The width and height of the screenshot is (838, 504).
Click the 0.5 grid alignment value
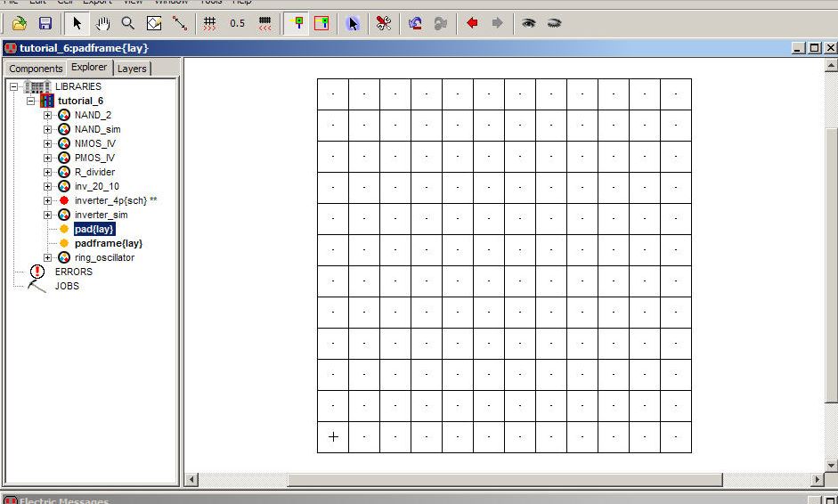point(237,23)
